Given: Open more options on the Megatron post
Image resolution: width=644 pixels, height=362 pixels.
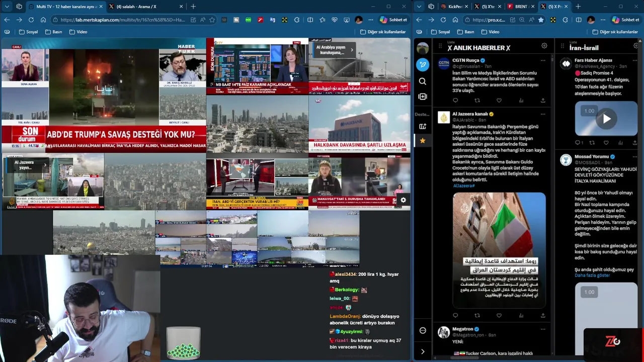Looking at the screenshot, I should coord(543,329).
